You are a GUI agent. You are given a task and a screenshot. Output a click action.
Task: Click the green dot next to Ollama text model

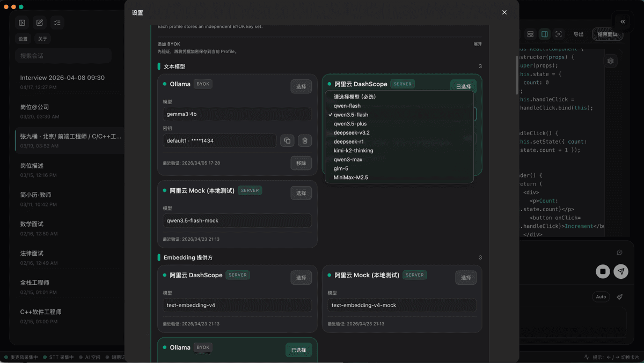tap(165, 84)
